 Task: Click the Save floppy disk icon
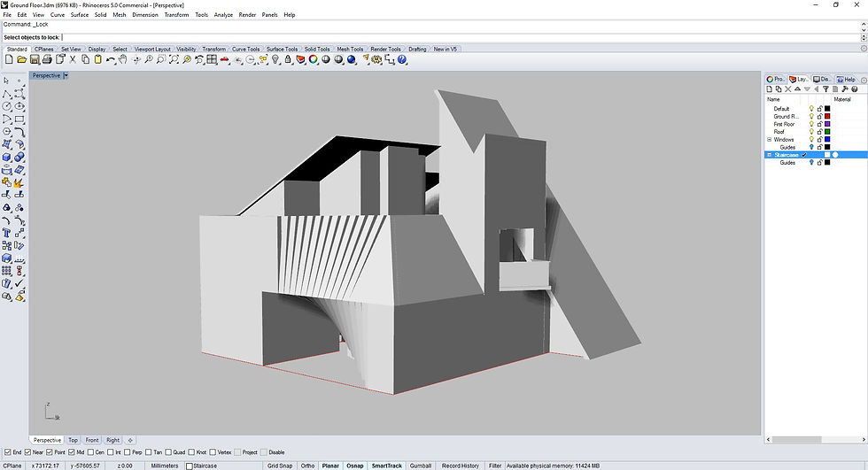tap(35, 59)
